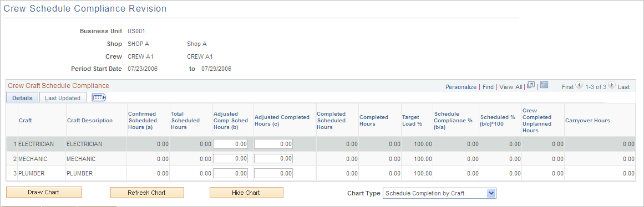
Task: Edit Adjusted Comp Sched Hours for PLUMBER
Action: click(x=230, y=173)
